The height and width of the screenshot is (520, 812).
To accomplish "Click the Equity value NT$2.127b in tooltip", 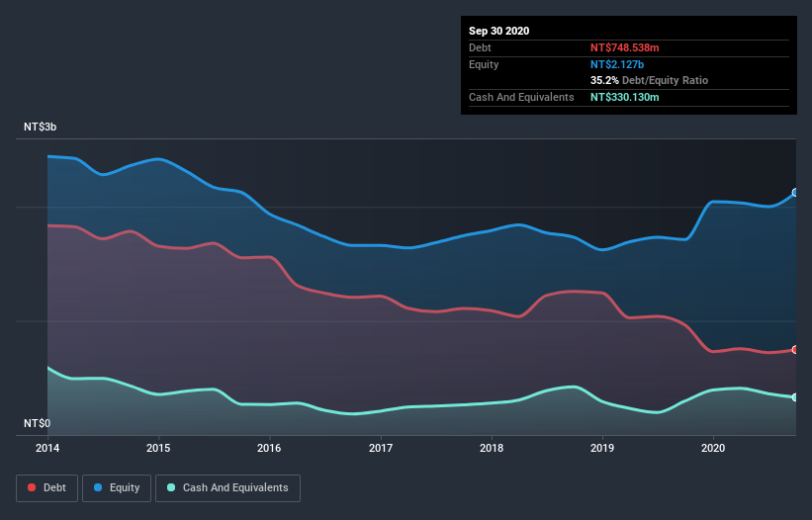I will pos(617,64).
